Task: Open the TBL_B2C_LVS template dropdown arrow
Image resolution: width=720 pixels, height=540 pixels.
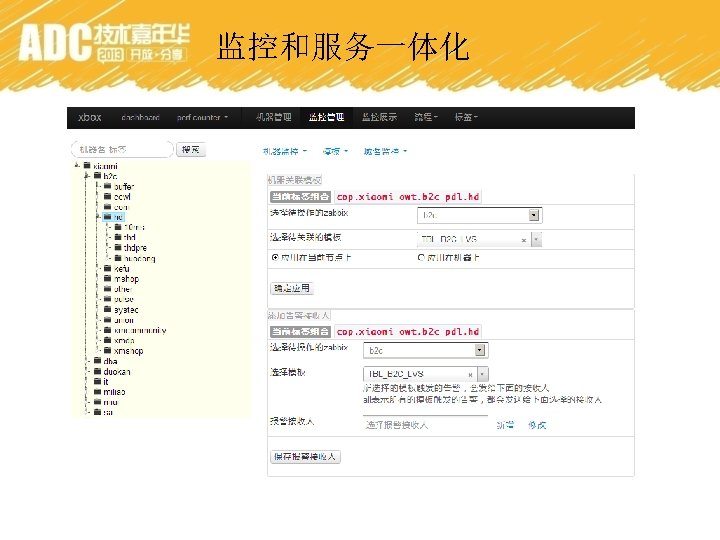Action: click(x=483, y=374)
